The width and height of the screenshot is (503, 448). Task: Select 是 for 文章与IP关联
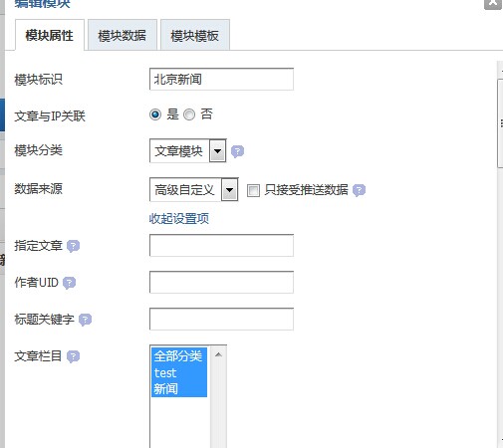pyautogui.click(x=155, y=114)
